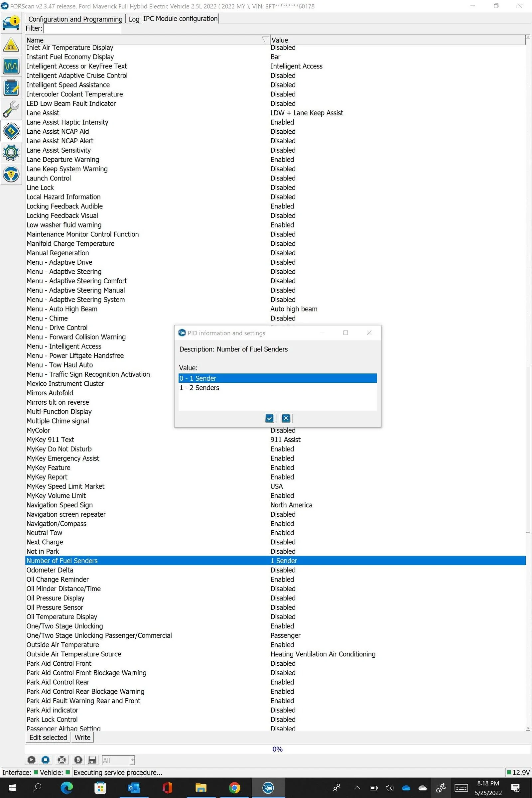Click the FORScan taskbar icon
Screen dimensions: 532x798
268,787
